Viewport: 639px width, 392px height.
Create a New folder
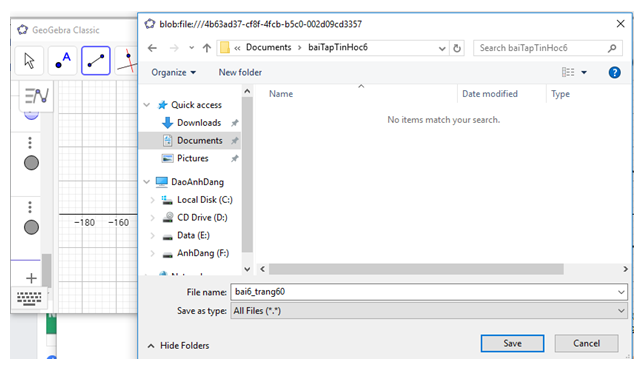coord(240,73)
